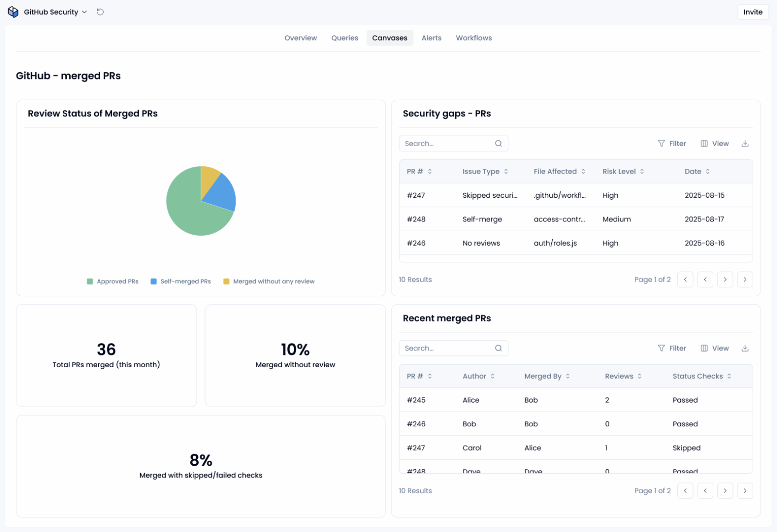The height and width of the screenshot is (532, 777).
Task: Click the export icon in Recent merged PRs panel
Action: [745, 348]
